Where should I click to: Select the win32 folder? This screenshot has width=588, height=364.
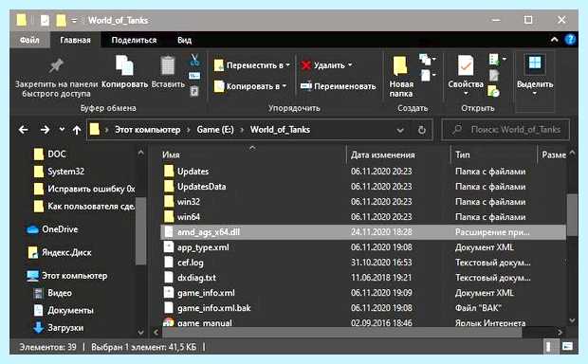[188, 202]
